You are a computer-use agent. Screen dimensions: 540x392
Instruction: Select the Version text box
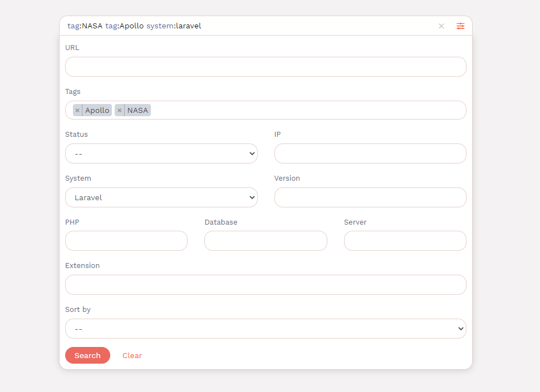[370, 197]
